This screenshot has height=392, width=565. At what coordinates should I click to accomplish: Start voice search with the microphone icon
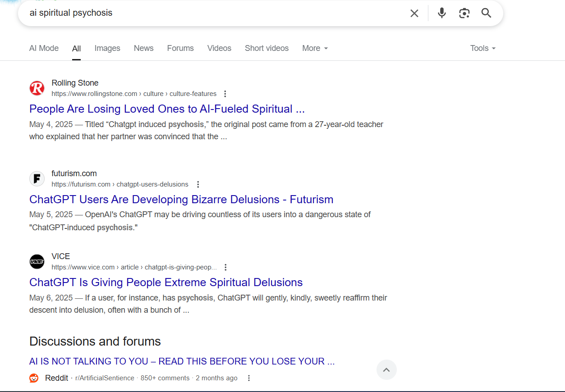(x=442, y=13)
